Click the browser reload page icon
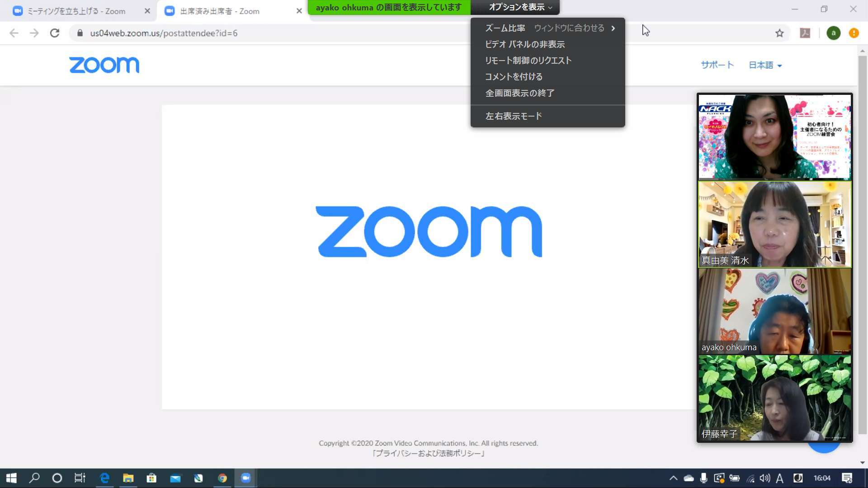The width and height of the screenshot is (868, 488). pos(55,33)
